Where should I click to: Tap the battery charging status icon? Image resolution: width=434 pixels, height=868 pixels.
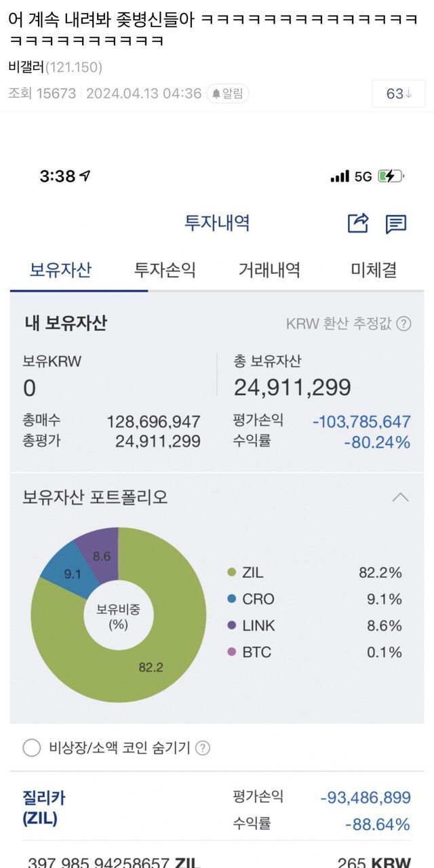(x=391, y=176)
